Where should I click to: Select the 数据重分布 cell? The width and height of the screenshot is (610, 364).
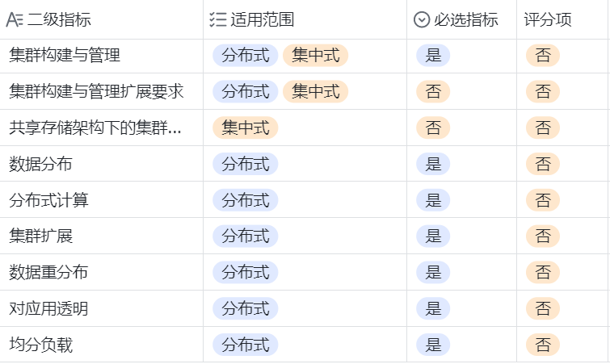(48, 273)
